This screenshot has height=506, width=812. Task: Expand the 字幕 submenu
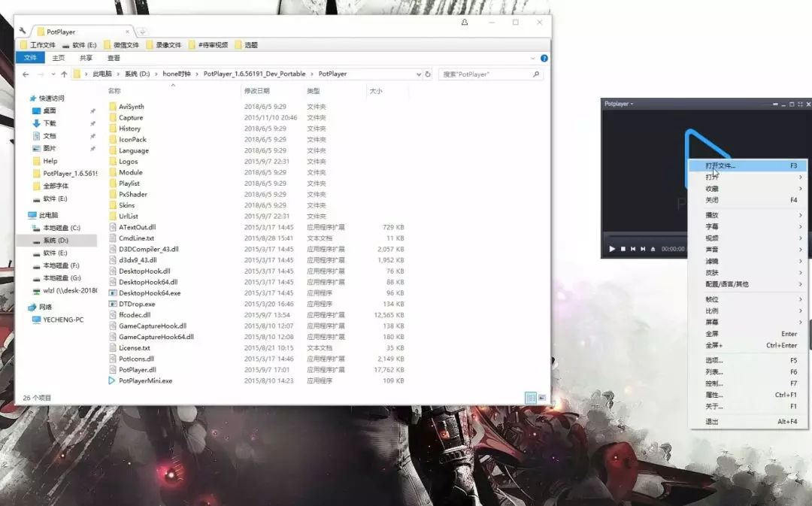pos(748,226)
